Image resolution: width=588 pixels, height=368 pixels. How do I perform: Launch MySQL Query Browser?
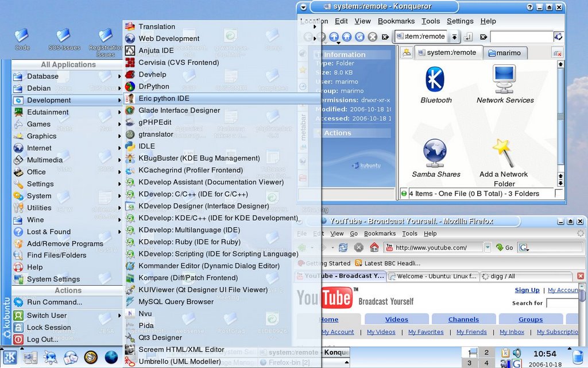(x=223, y=301)
